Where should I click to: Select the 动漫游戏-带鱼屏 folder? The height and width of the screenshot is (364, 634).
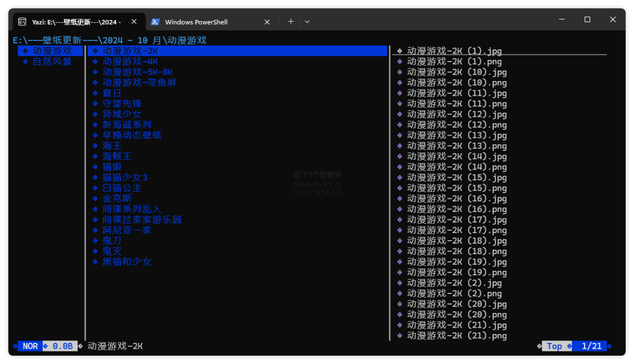(x=139, y=83)
